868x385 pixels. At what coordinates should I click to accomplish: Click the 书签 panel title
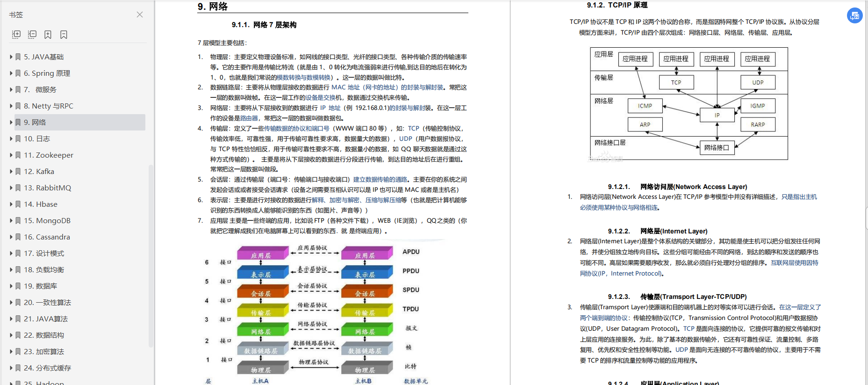click(x=16, y=15)
